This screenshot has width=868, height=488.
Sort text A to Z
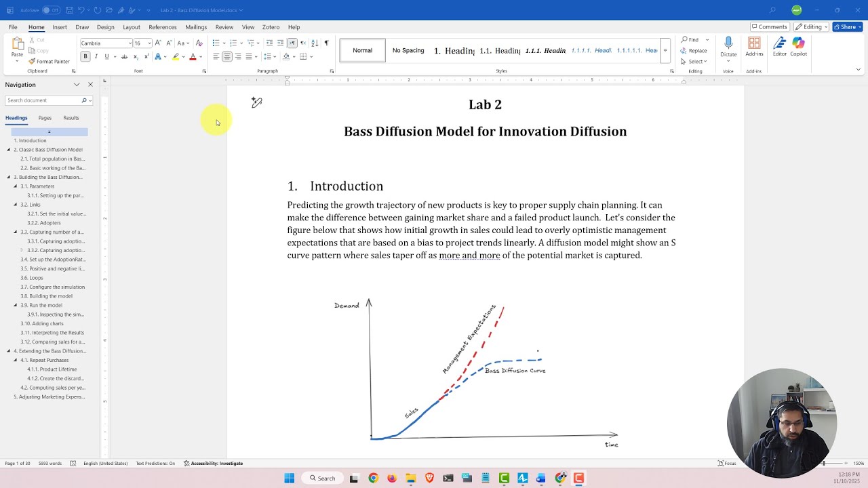(315, 43)
